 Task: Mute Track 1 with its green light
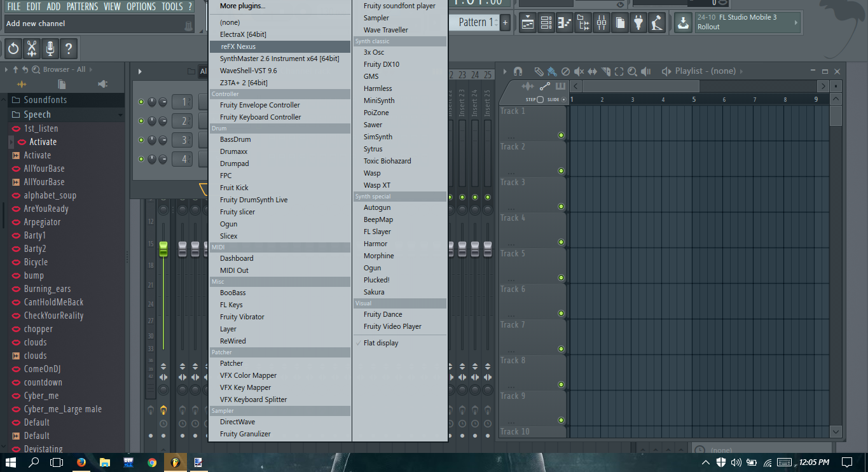(x=561, y=135)
